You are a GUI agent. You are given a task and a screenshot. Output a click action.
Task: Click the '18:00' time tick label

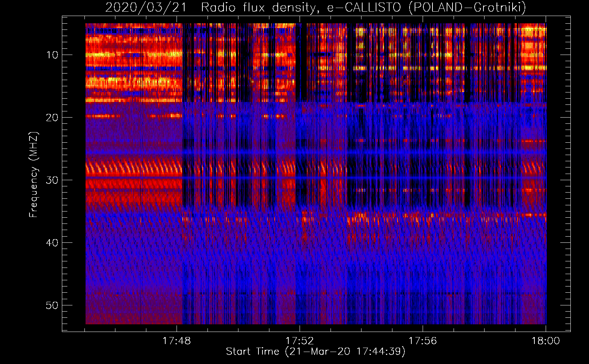tap(546, 341)
